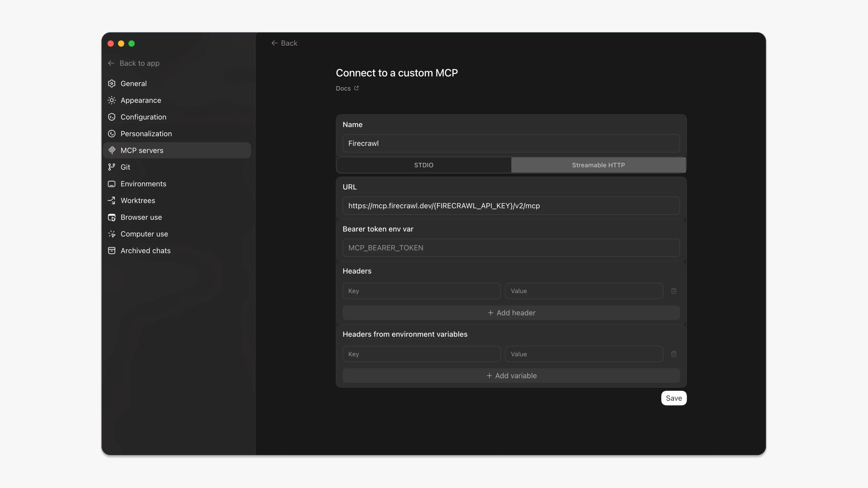This screenshot has width=868, height=488.
Task: Click the plus icon in Add header
Action: pyautogui.click(x=491, y=313)
